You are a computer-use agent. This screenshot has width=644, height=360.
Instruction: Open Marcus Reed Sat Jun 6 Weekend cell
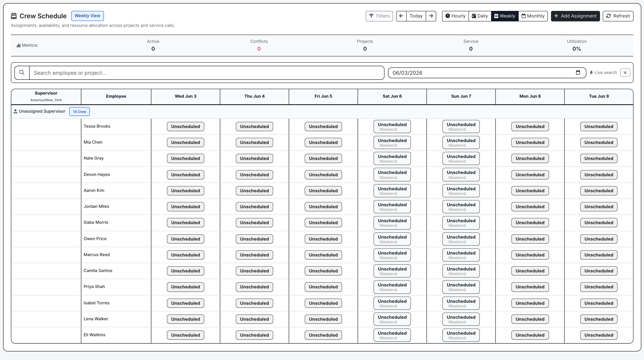pyautogui.click(x=392, y=255)
